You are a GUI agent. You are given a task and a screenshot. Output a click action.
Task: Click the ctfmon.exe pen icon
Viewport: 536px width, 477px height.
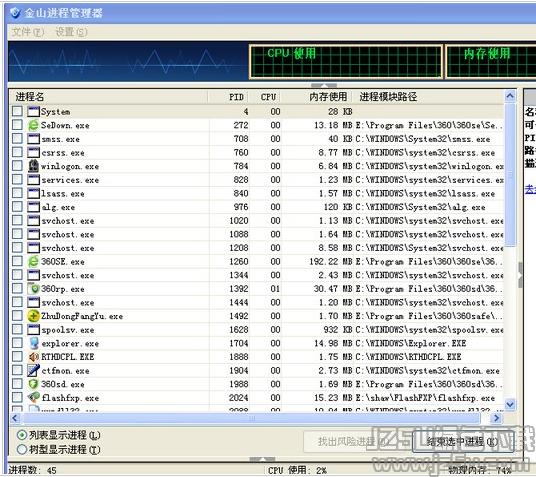pos(33,370)
